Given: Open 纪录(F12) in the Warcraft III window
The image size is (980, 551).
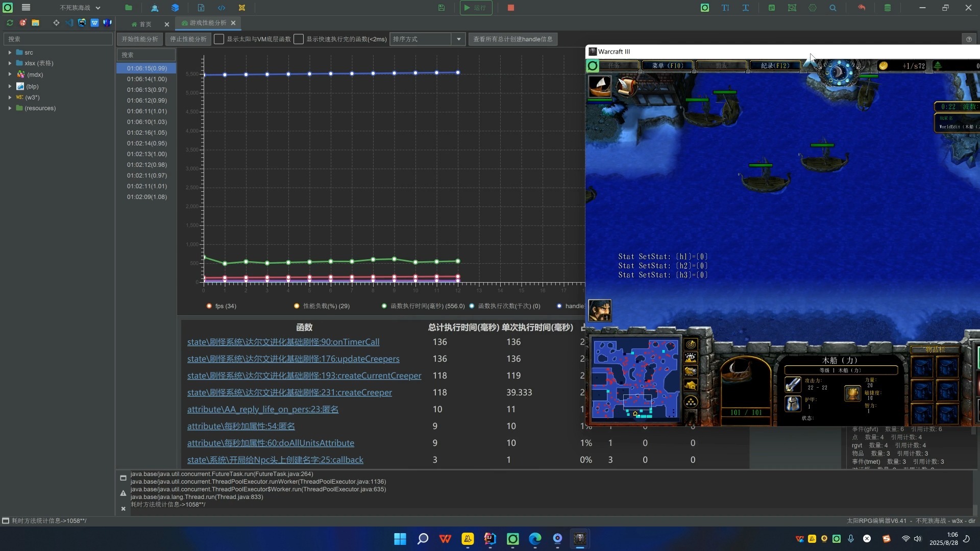Looking at the screenshot, I should coord(775,65).
